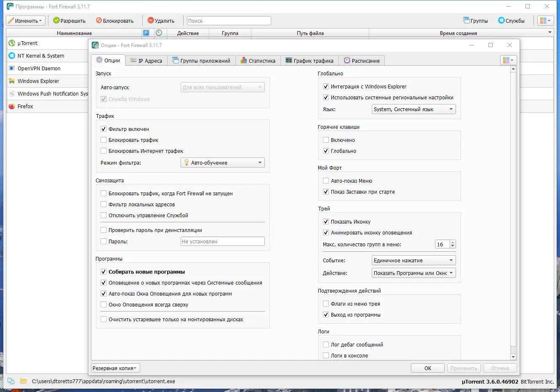Click the Блокировать (block) toolbar button

click(115, 21)
